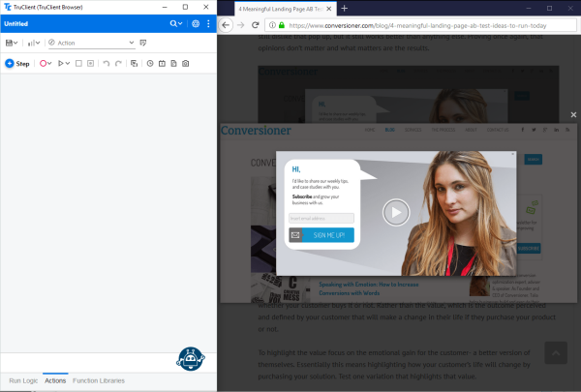The width and height of the screenshot is (581, 392).
Task: Click the CONTACT US nav item
Action: click(x=498, y=130)
